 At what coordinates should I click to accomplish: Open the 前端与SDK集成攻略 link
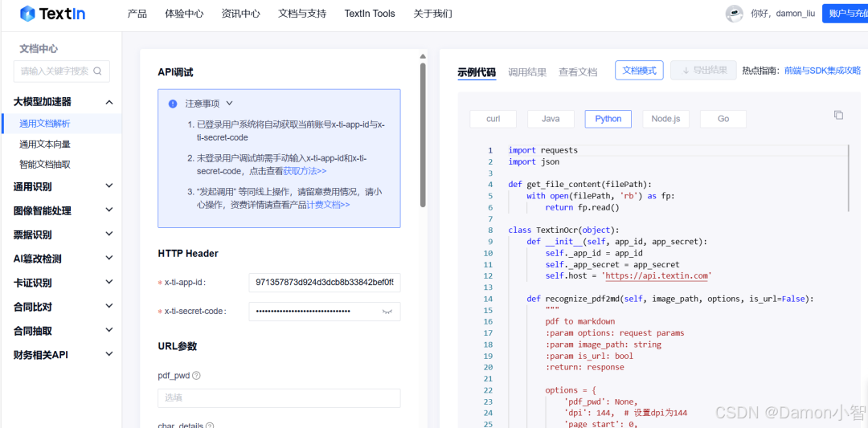tap(823, 71)
